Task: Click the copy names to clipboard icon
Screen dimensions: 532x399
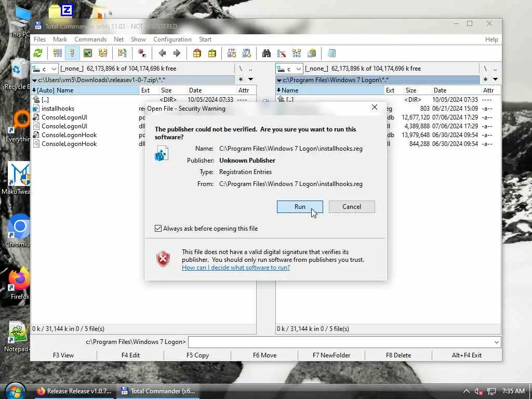Action: [312, 53]
